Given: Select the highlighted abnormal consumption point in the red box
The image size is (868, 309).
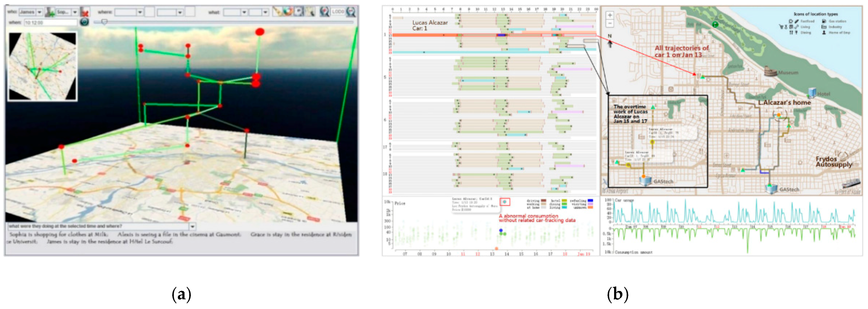Looking at the screenshot, I should coord(505,202).
